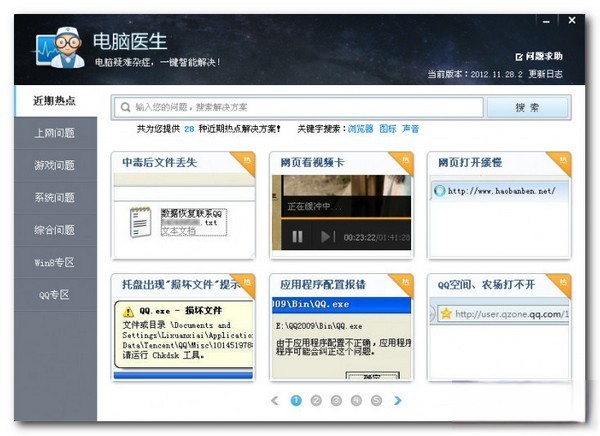
Task: Click the pause icon in video card
Action: coord(297,237)
